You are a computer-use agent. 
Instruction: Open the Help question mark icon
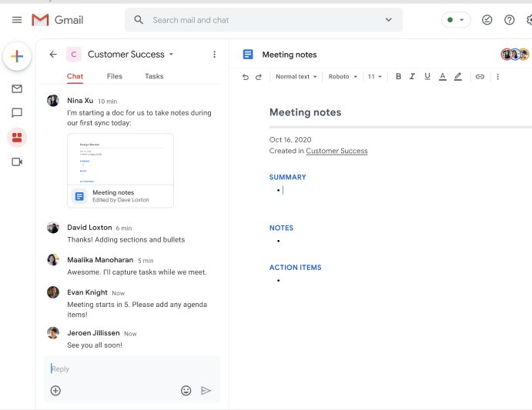509,20
